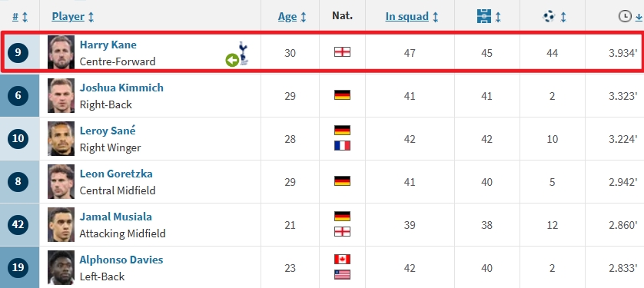The height and width of the screenshot is (288, 644).
Task: Sort table by Player column
Action: pos(68,17)
